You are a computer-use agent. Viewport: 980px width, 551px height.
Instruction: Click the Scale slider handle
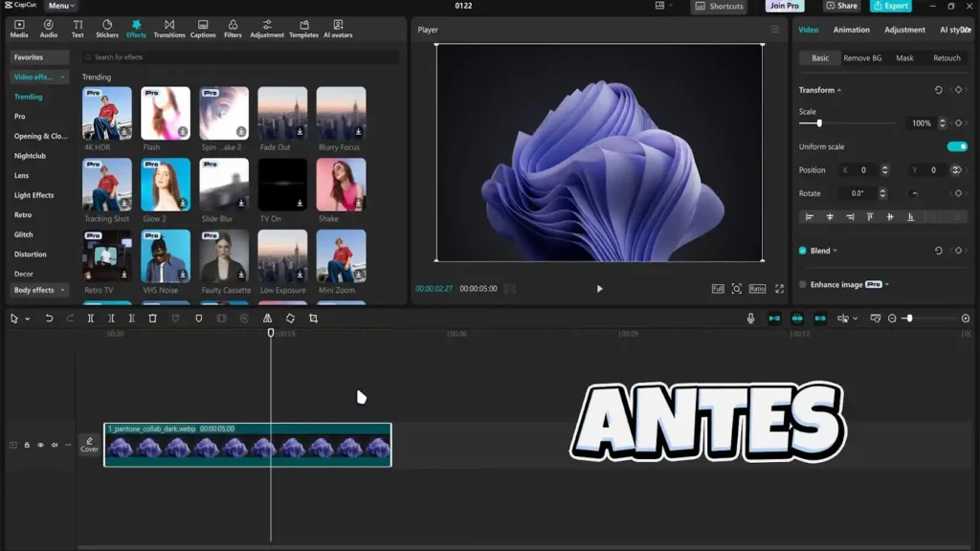coord(819,123)
